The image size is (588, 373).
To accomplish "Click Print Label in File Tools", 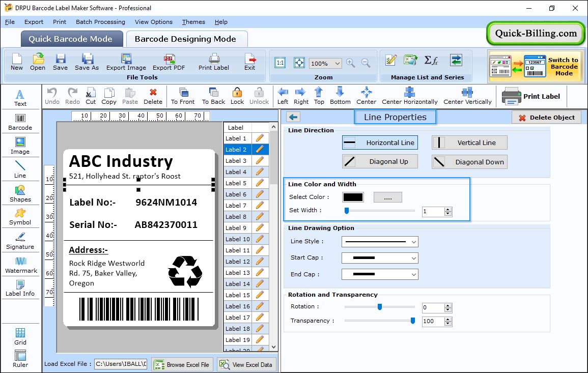I will coord(214,62).
